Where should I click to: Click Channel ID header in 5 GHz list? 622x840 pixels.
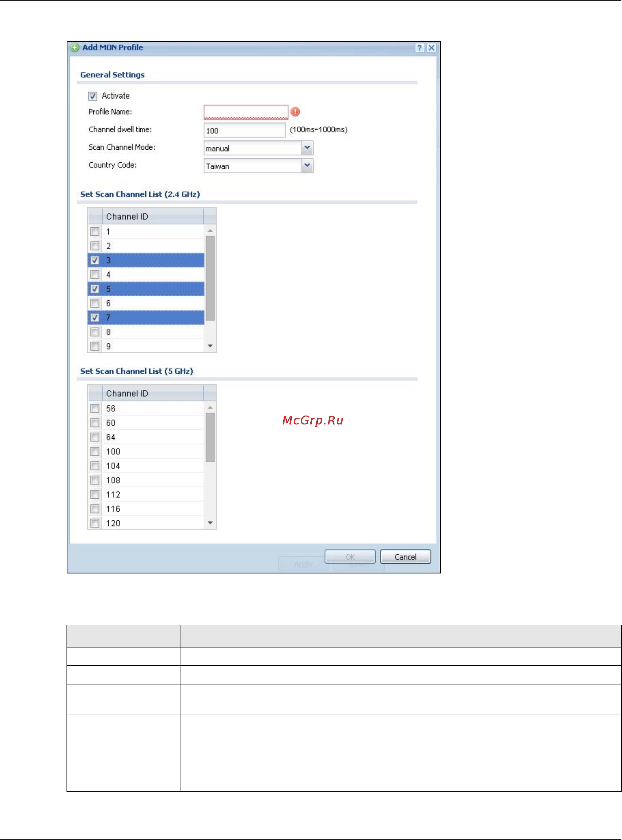coord(153,393)
